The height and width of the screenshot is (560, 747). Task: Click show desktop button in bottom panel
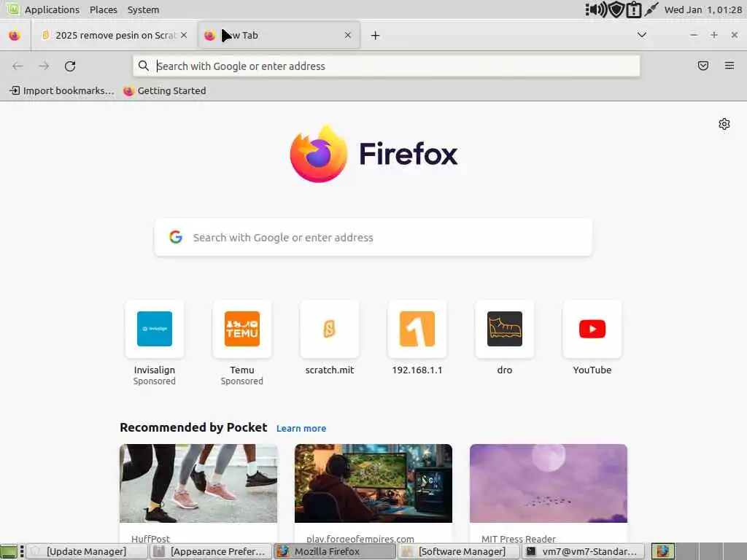[x=9, y=551]
